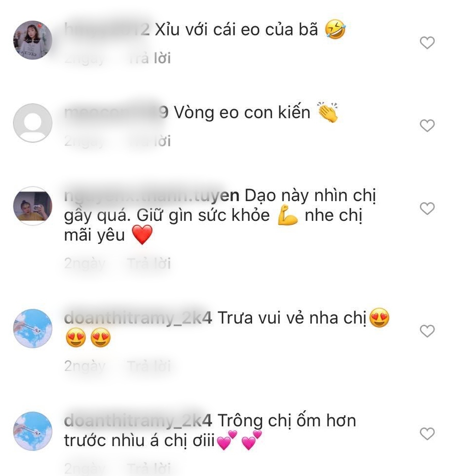Open default gray avatar of "Vòng eo con kiến" commenter

[x=33, y=123]
